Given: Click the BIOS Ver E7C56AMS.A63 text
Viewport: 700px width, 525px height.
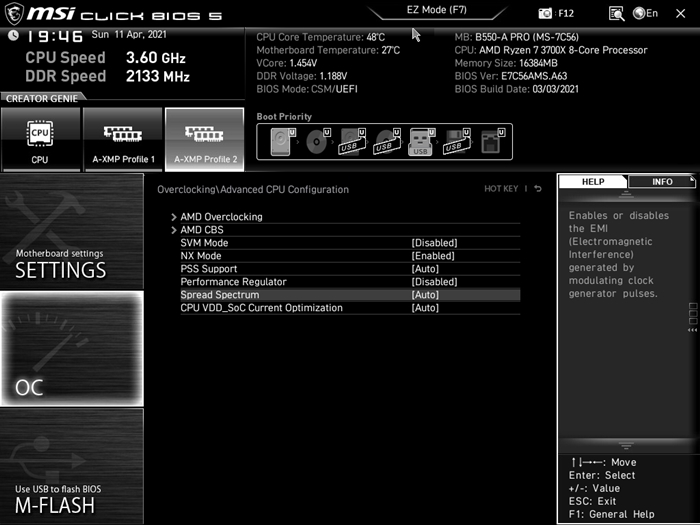Looking at the screenshot, I should pyautogui.click(x=511, y=76).
